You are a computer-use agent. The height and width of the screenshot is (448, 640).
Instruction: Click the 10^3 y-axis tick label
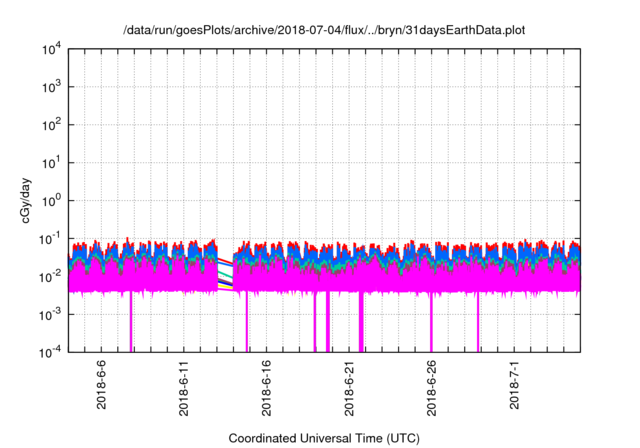(x=51, y=88)
